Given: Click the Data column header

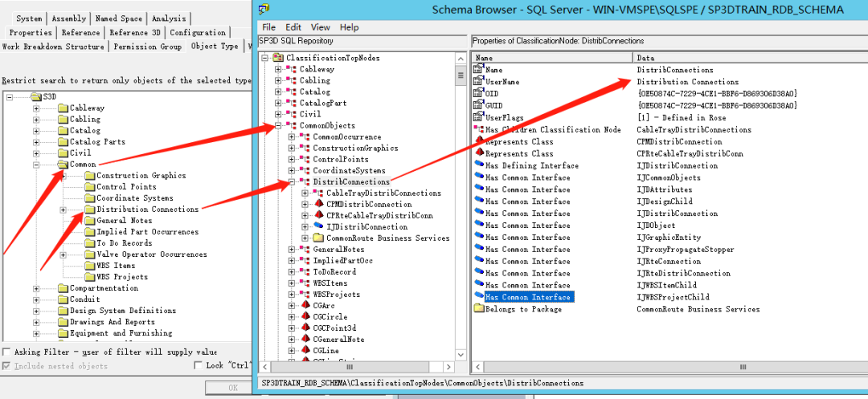Looking at the screenshot, I should 750,58.
